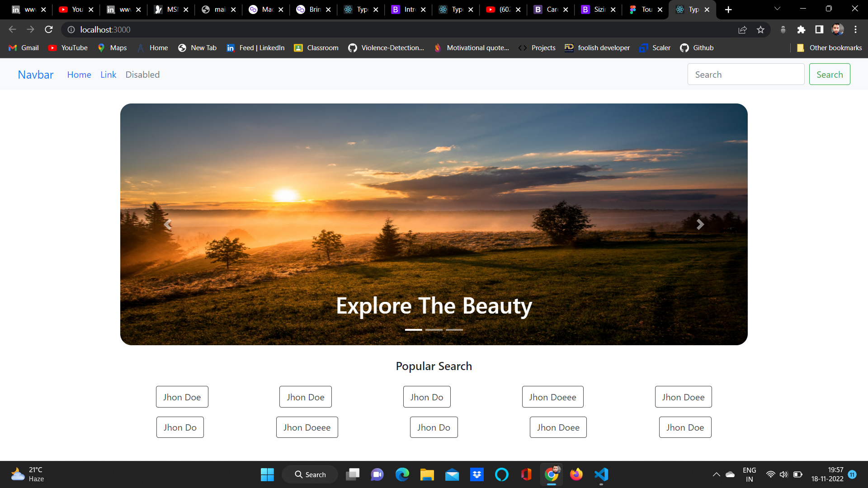Open the Chrome extensions puzzle icon
868x488 pixels.
(x=801, y=29)
